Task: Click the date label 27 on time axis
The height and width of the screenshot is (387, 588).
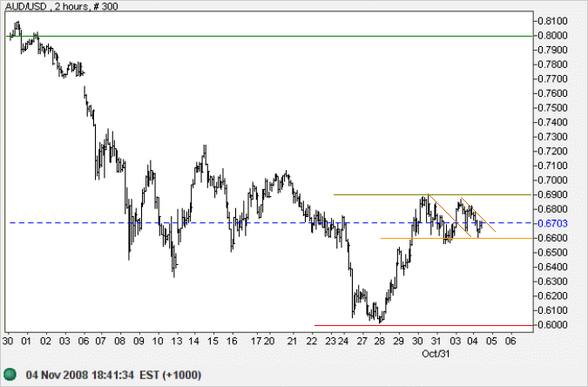Action: (362, 341)
